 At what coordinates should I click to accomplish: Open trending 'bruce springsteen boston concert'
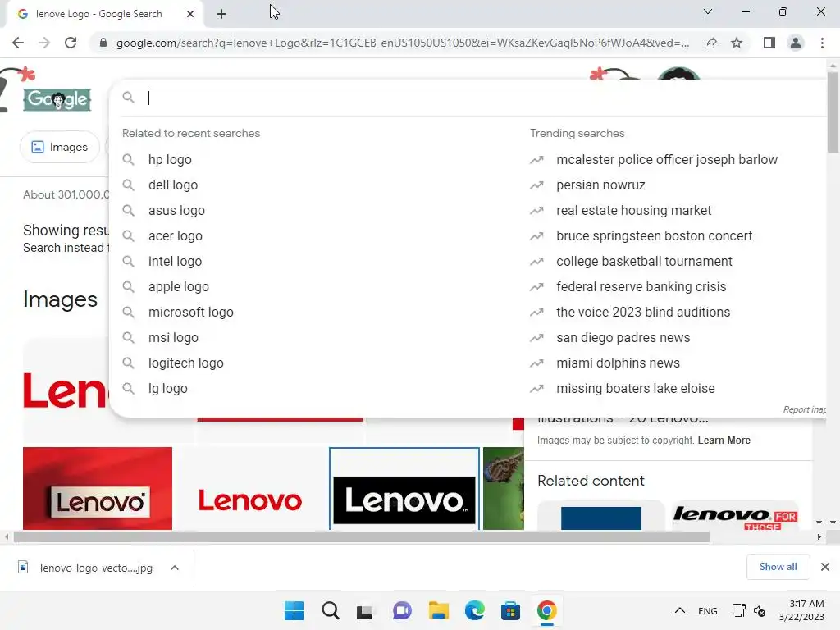(654, 235)
